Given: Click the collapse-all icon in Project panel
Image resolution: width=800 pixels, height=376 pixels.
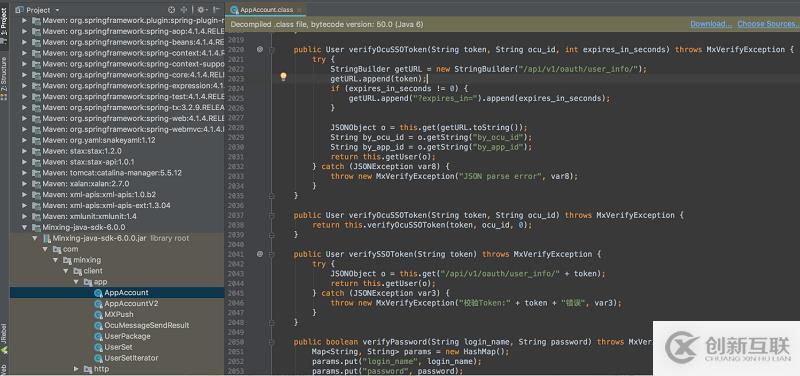Looking at the screenshot, I should click(x=184, y=10).
